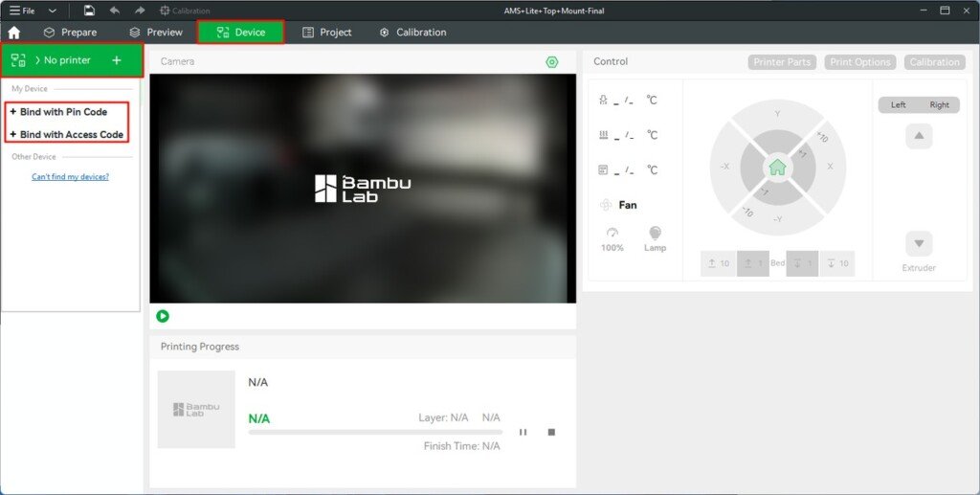980x495 pixels.
Task: Click the nozzle temperature value field
Action: 624,101
